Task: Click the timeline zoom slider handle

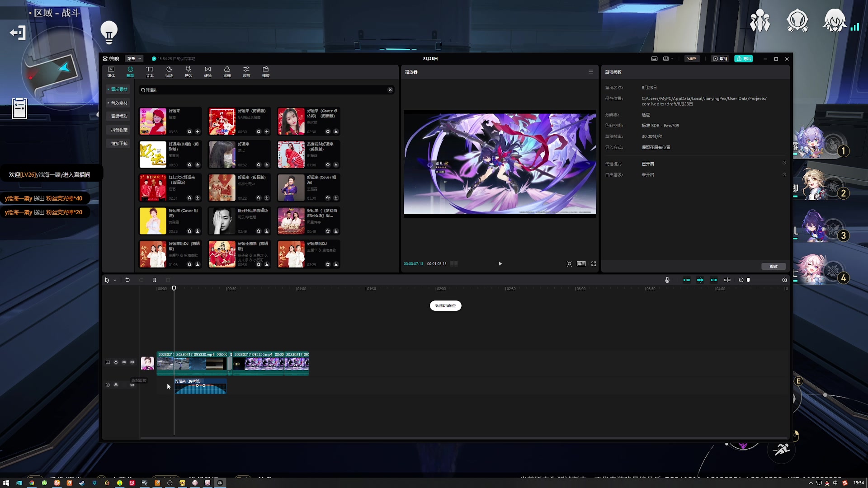Action: click(749, 280)
